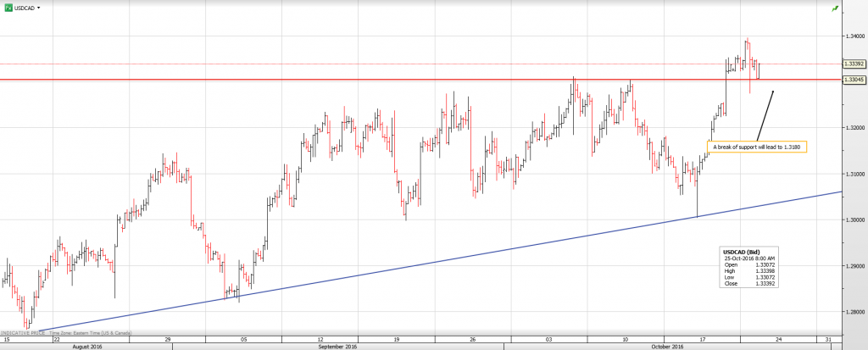The image size is (868, 350).
Task: Select the blue ascending trendline
Action: pyautogui.click(x=424, y=264)
